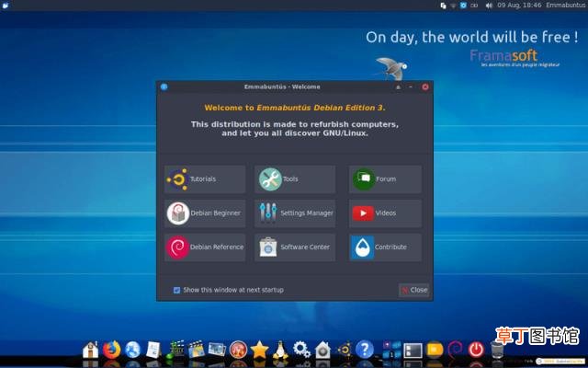Click the red power button in dock
Screen dimensions: 588x368
coord(476,350)
